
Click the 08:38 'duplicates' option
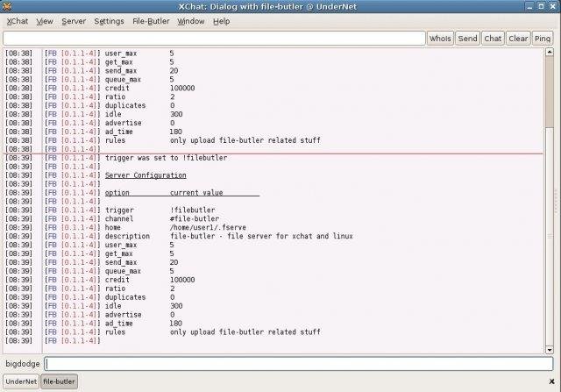pos(125,105)
